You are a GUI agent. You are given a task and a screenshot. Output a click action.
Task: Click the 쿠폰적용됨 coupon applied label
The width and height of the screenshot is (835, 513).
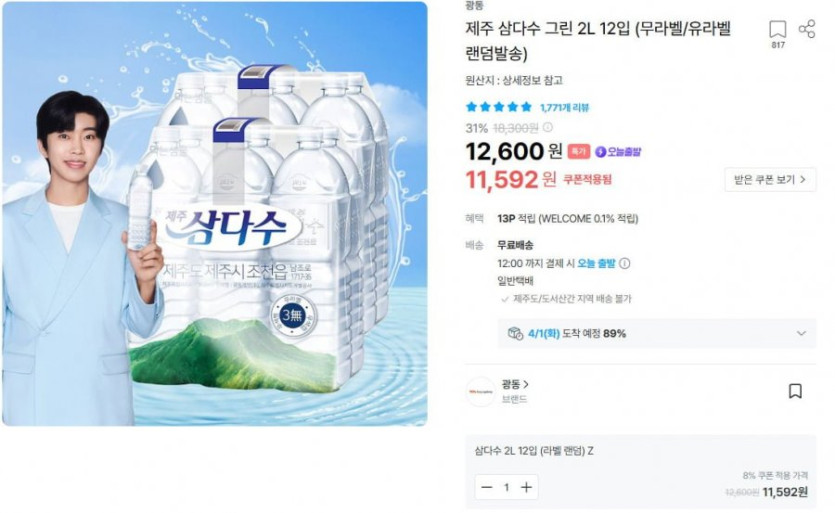587,180
